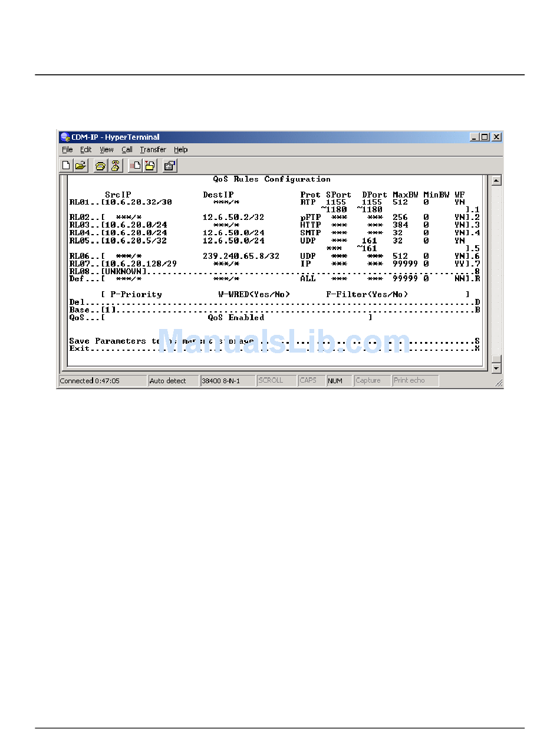The image size is (560, 747).
Task: Click the ALL protocol in Def row
Action: [x=308, y=279]
